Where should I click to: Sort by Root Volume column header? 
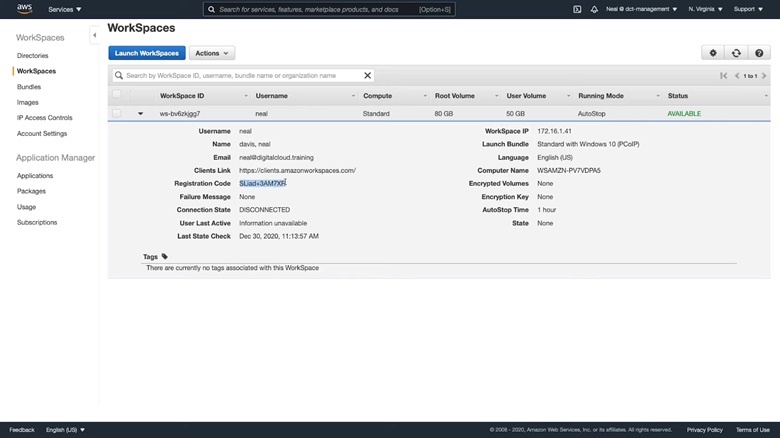455,96
